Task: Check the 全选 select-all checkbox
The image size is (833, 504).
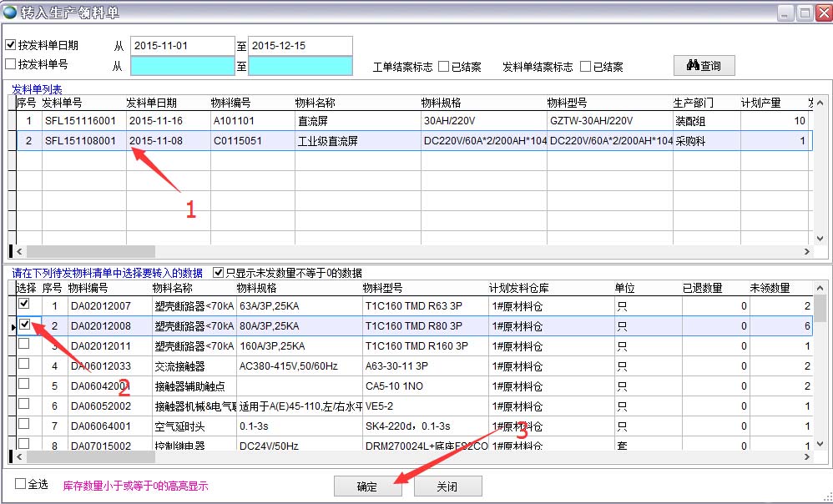Action: (21, 483)
